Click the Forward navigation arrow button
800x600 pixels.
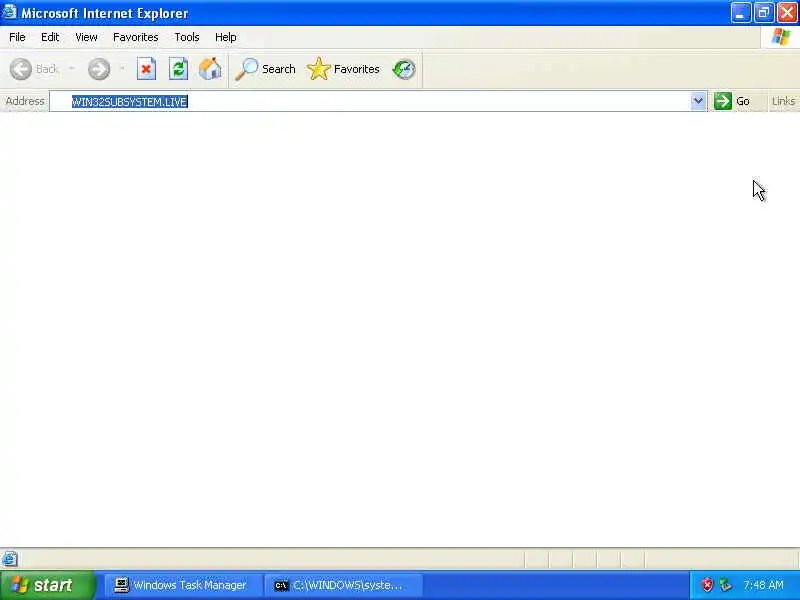click(99, 69)
